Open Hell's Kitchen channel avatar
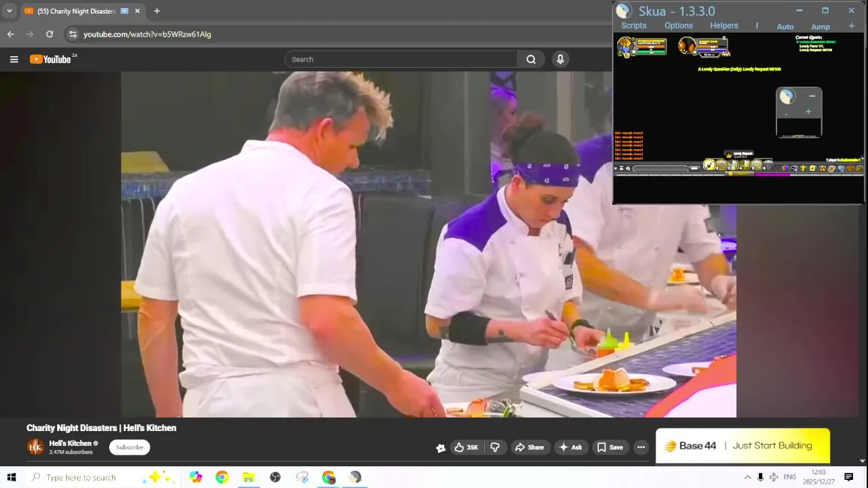Image resolution: width=868 pixels, height=488 pixels. coord(35,447)
